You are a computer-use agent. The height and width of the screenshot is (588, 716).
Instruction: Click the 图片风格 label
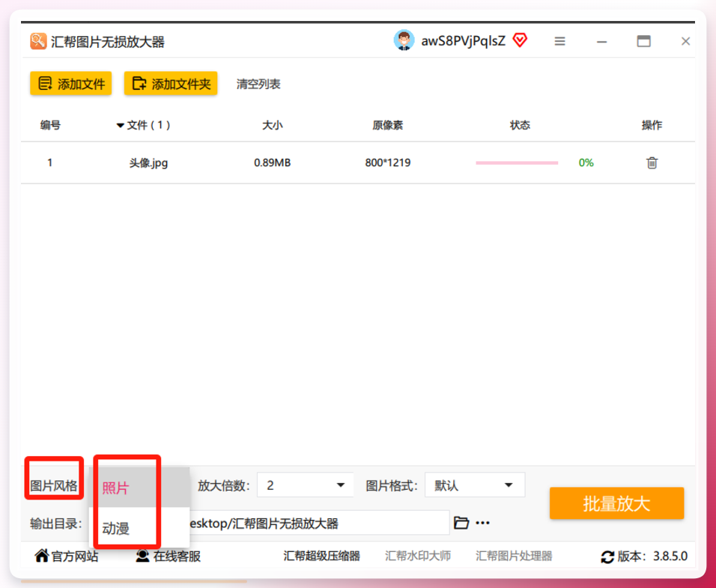(x=54, y=485)
